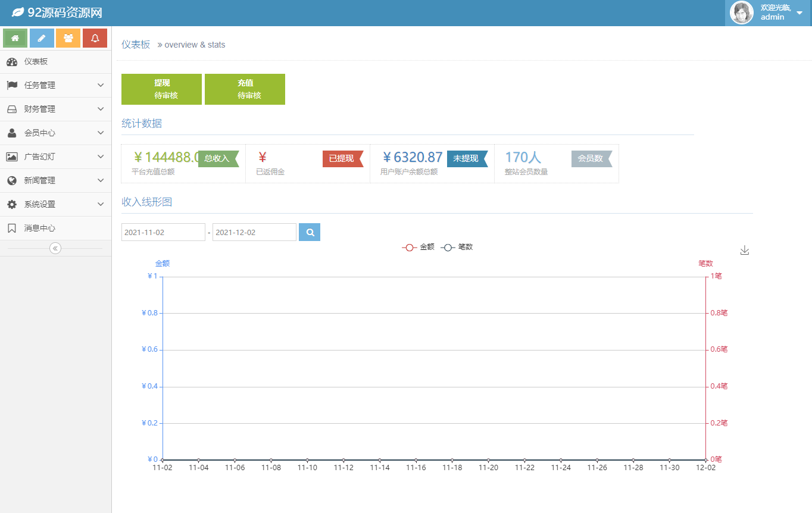Viewport: 812px width, 513px height.
Task: Click the start date field 2021-11-02
Action: click(163, 232)
